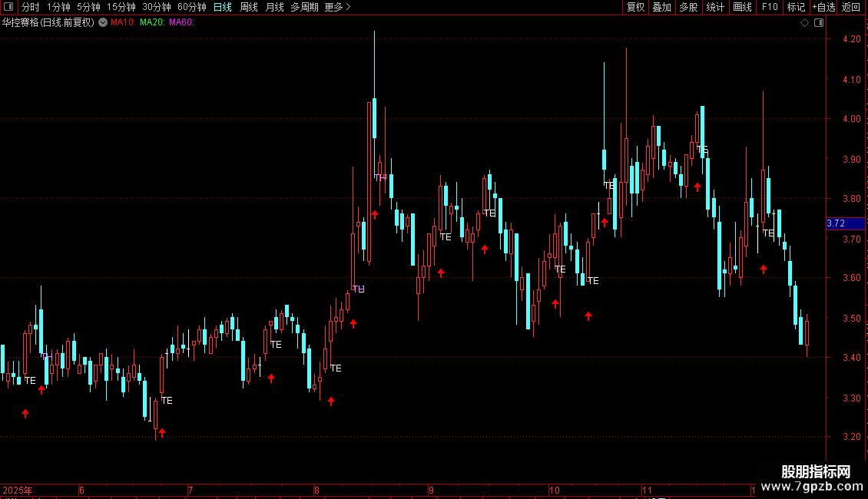Select the 1分钟 period tab

point(58,7)
